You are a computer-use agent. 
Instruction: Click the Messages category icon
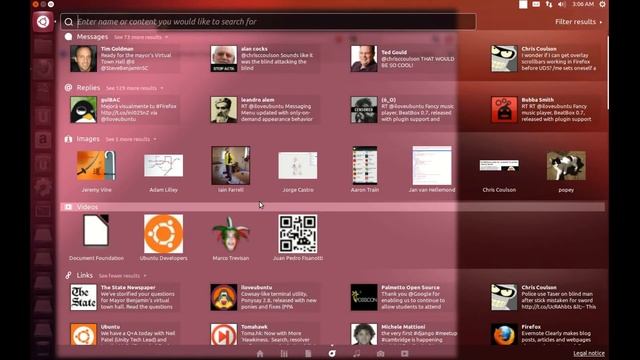coord(68,37)
